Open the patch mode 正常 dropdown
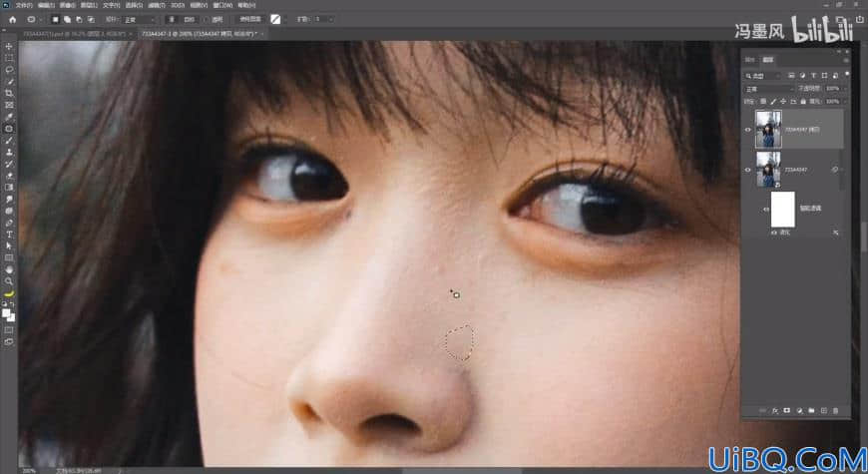This screenshot has height=474, width=868. (139, 19)
